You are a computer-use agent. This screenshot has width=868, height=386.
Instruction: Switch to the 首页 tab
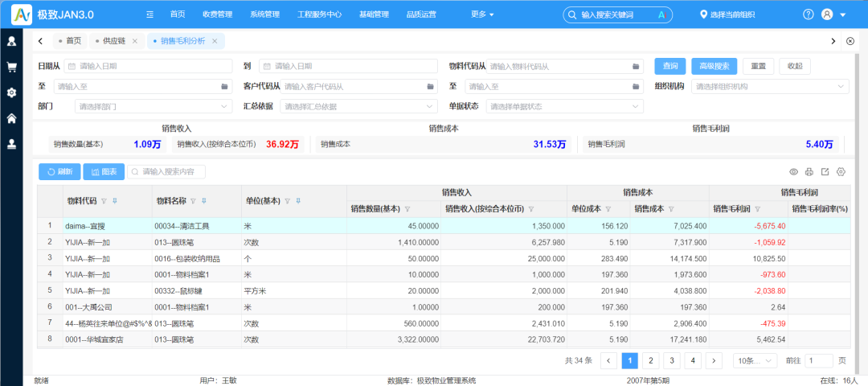pyautogui.click(x=69, y=41)
